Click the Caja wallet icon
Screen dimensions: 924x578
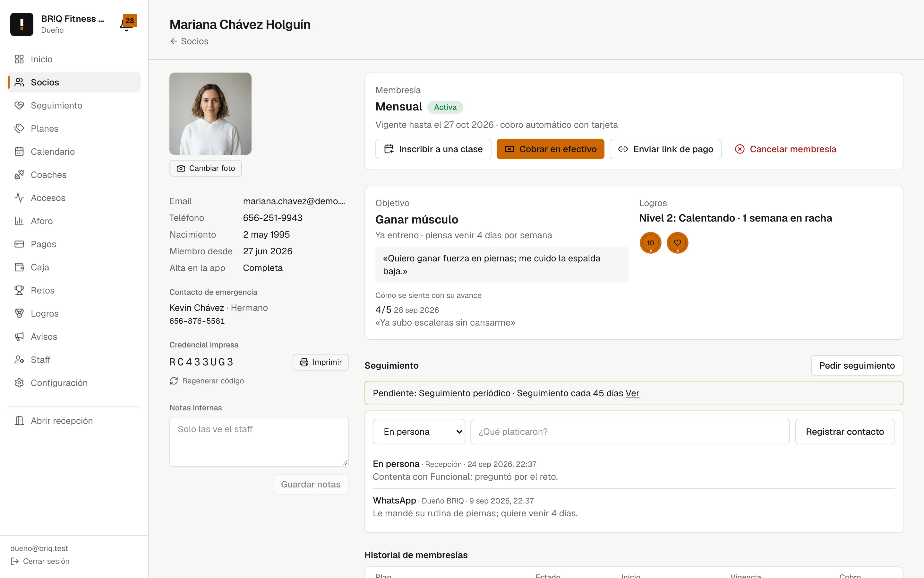point(19,267)
